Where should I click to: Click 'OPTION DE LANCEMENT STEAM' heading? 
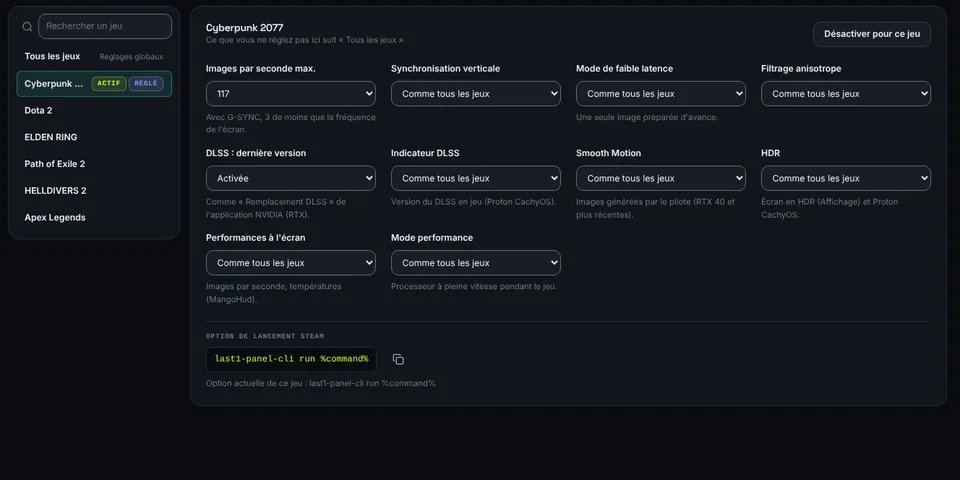click(x=265, y=336)
